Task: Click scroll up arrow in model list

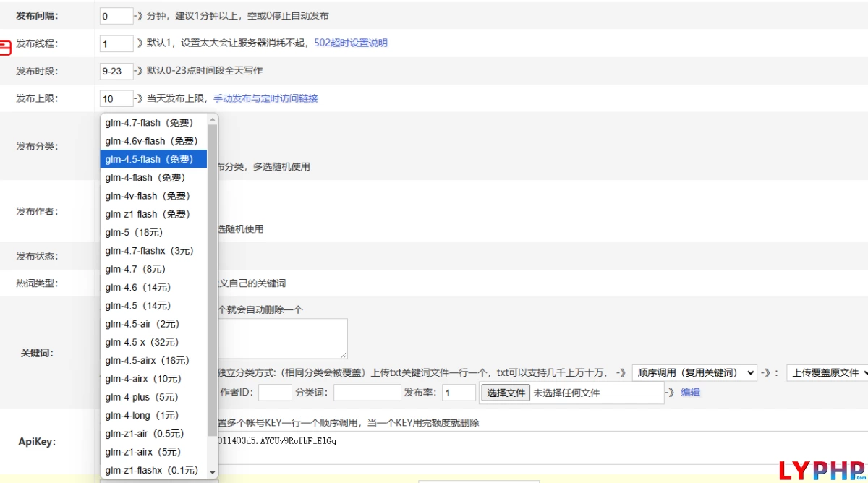Action: pos(213,120)
